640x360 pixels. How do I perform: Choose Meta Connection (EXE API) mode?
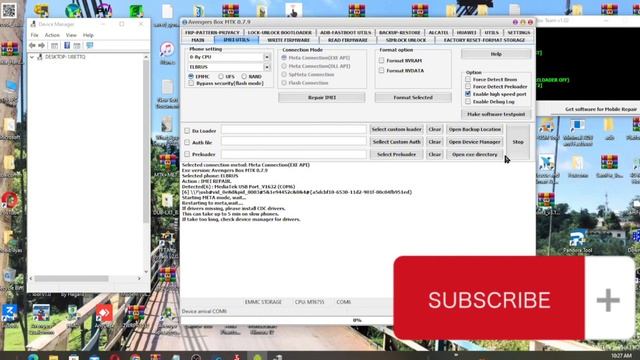click(x=284, y=58)
